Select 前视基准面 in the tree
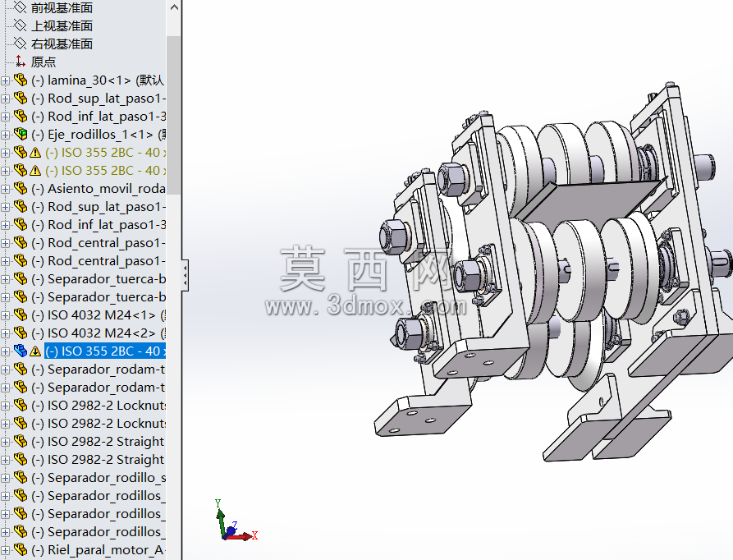The image size is (733, 560). coord(62,7)
